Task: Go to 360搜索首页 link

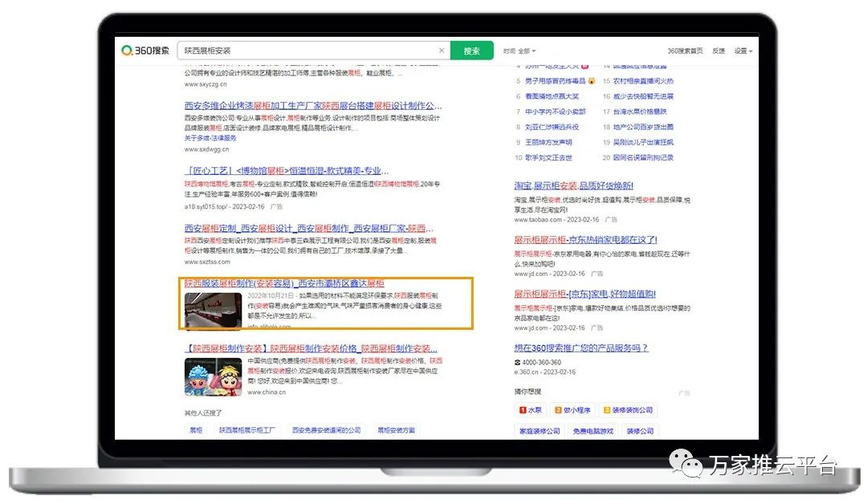Action: (x=685, y=51)
